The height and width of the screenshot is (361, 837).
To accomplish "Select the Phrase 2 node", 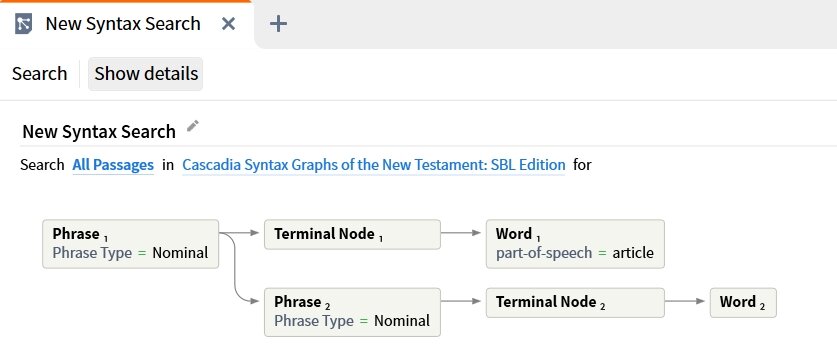I will (352, 312).
